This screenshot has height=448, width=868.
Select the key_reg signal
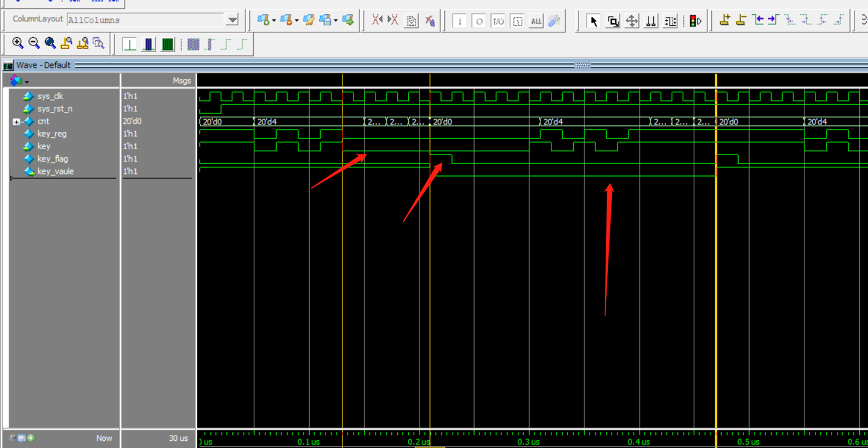tap(52, 134)
